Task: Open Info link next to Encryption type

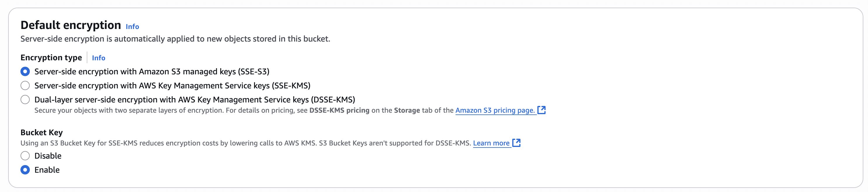Action: point(98,58)
